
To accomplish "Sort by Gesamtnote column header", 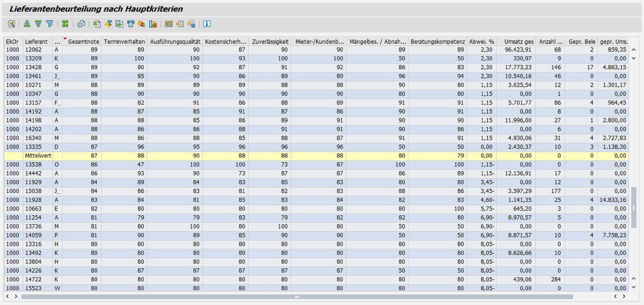I will click(x=83, y=41).
